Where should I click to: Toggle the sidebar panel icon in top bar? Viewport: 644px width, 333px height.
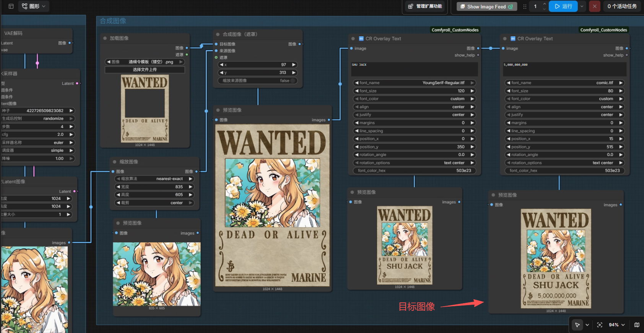click(11, 6)
